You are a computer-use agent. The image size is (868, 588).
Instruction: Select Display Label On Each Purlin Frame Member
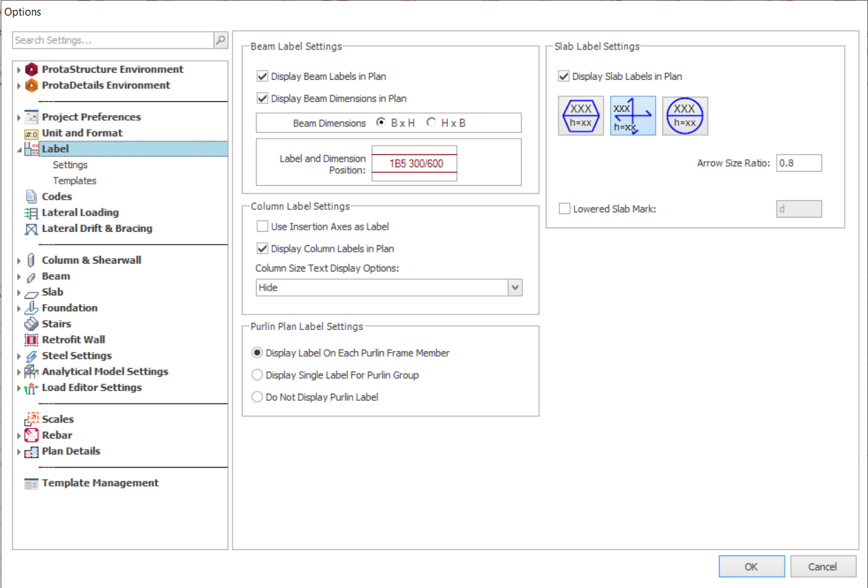[x=257, y=353]
